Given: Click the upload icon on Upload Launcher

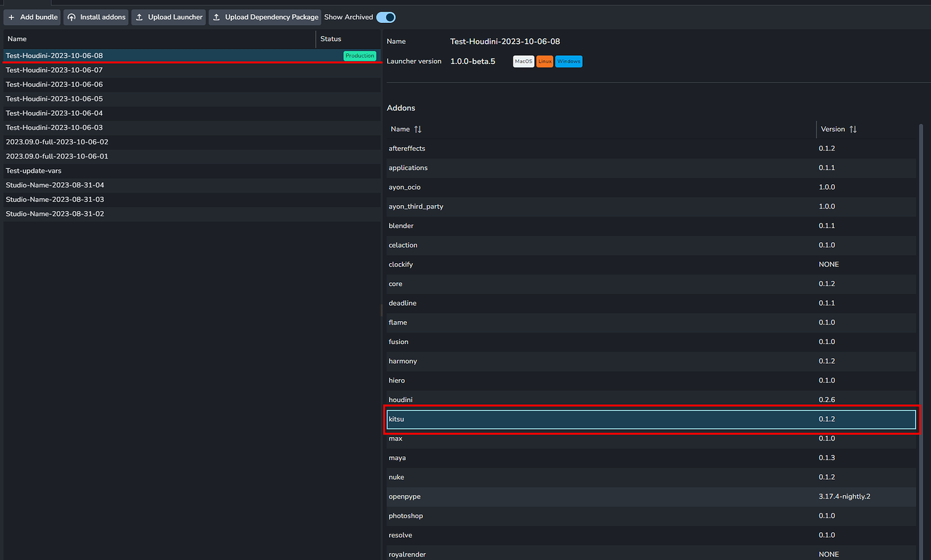Looking at the screenshot, I should 140,18.
